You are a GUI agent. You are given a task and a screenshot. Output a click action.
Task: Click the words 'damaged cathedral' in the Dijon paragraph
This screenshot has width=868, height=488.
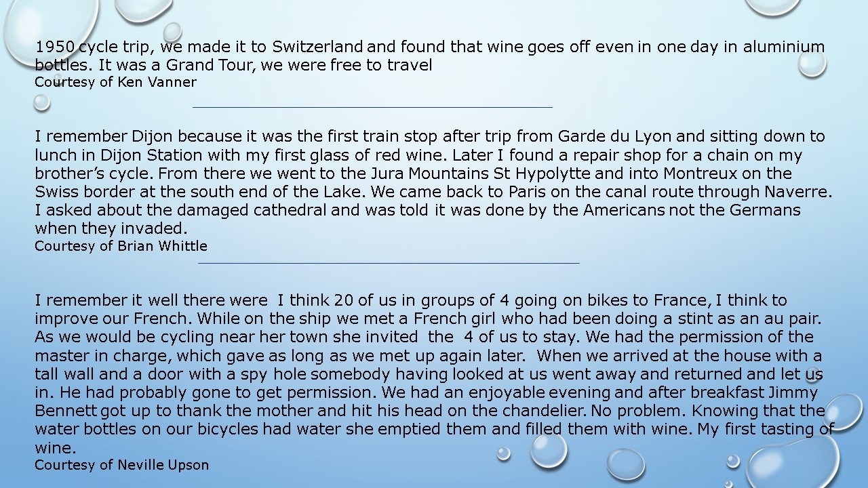(229, 210)
